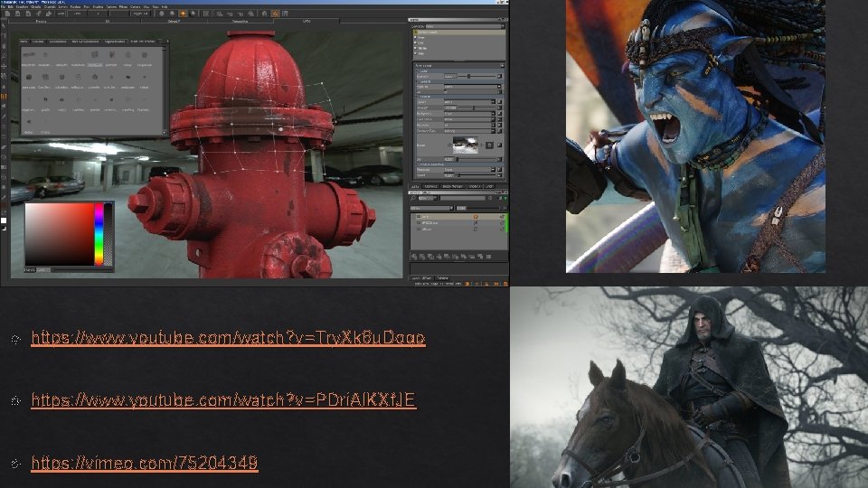
Task: Open the Help menu in Mari
Action: tap(165, 6)
